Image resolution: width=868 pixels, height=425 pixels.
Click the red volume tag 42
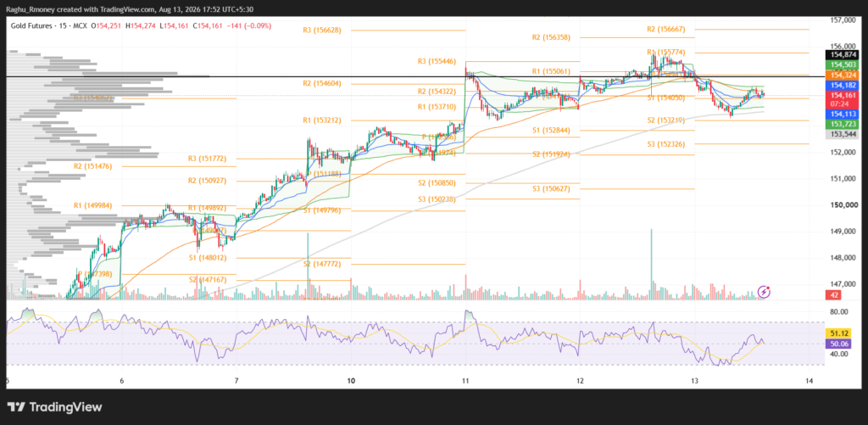[834, 294]
